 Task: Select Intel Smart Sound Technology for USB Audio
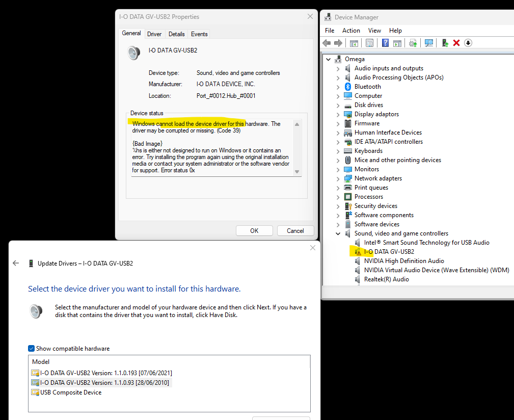[426, 243]
